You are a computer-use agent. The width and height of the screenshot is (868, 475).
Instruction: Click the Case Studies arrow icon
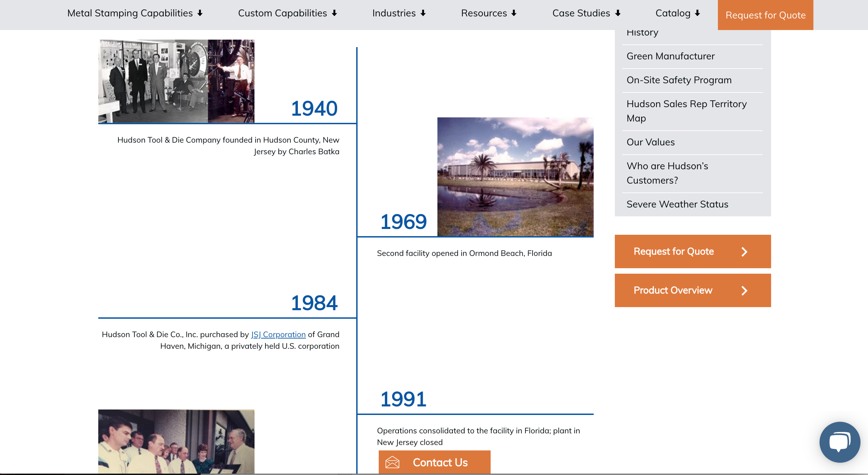[618, 13]
